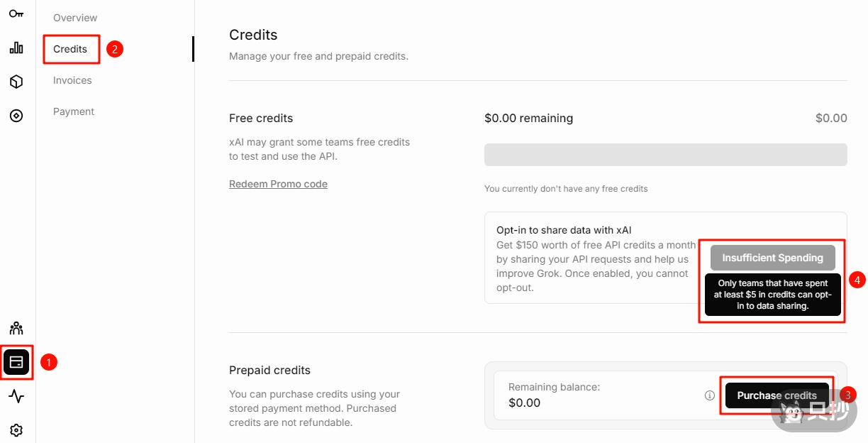Click the Redeem Promo code link
Screen dimensions: 868x443
click(278, 184)
